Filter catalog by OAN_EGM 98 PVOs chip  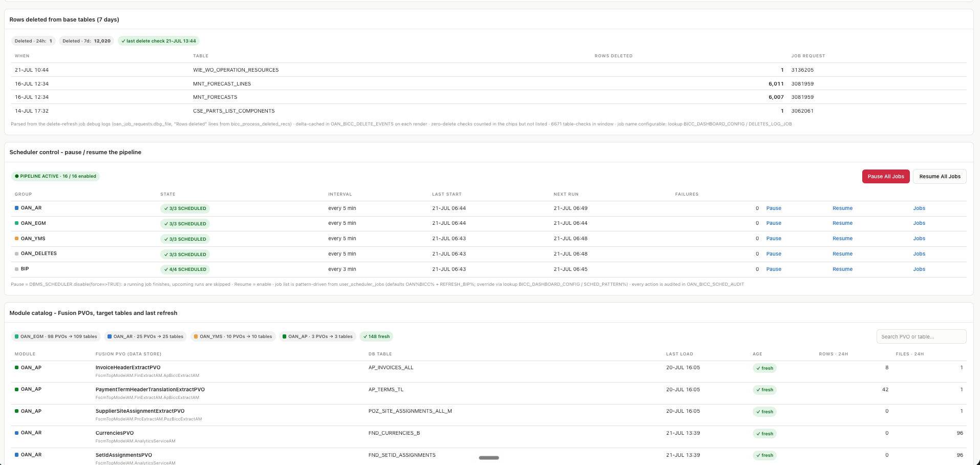pos(56,336)
